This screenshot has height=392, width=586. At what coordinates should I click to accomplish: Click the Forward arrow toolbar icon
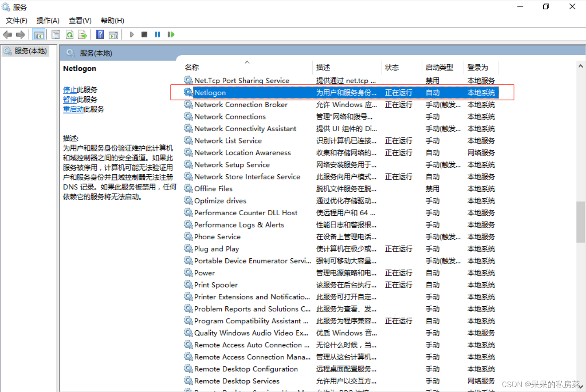tap(20, 35)
